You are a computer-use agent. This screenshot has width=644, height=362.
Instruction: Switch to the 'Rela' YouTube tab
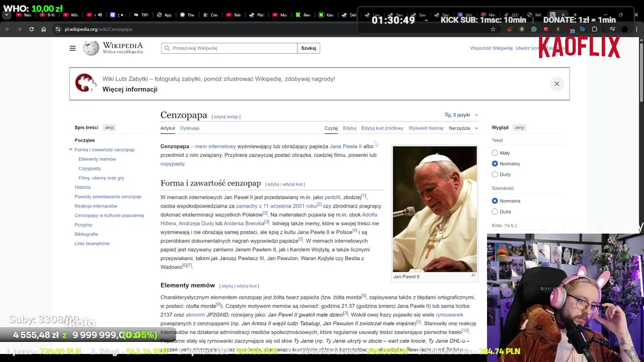click(24, 15)
